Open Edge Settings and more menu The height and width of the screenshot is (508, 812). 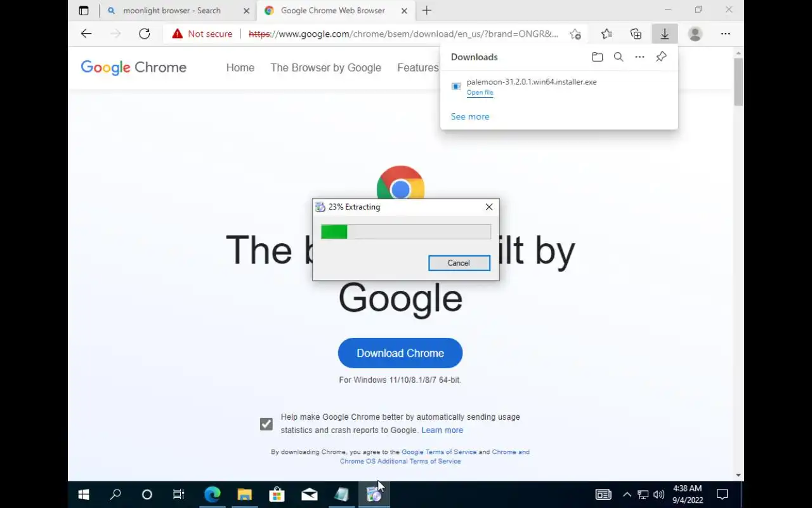pos(726,34)
